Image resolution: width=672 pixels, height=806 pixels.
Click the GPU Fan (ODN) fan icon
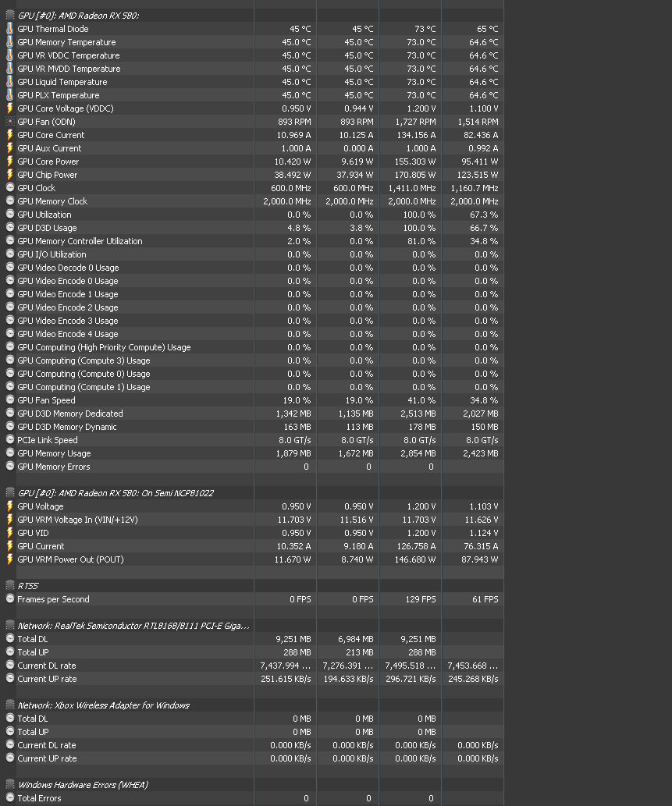9,122
